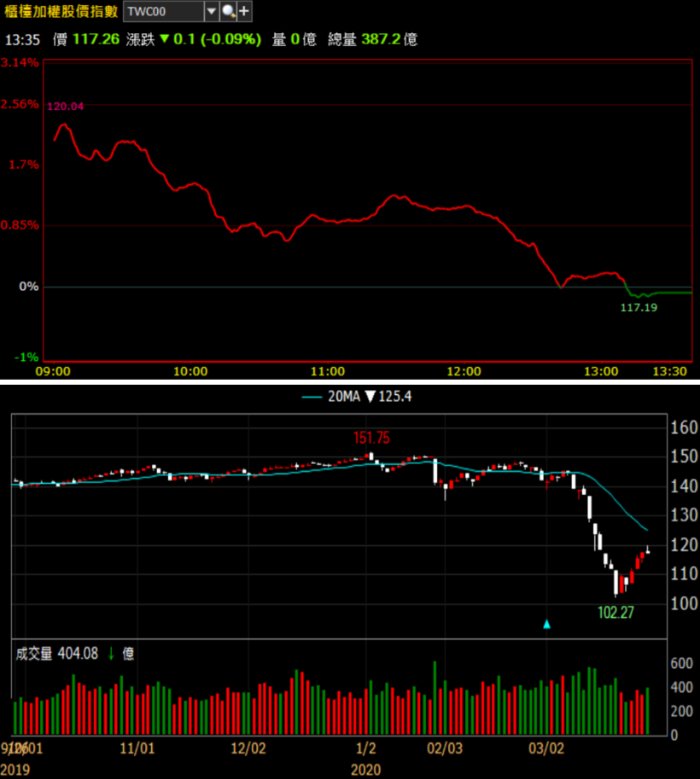Click the -1% axis label

[26, 358]
